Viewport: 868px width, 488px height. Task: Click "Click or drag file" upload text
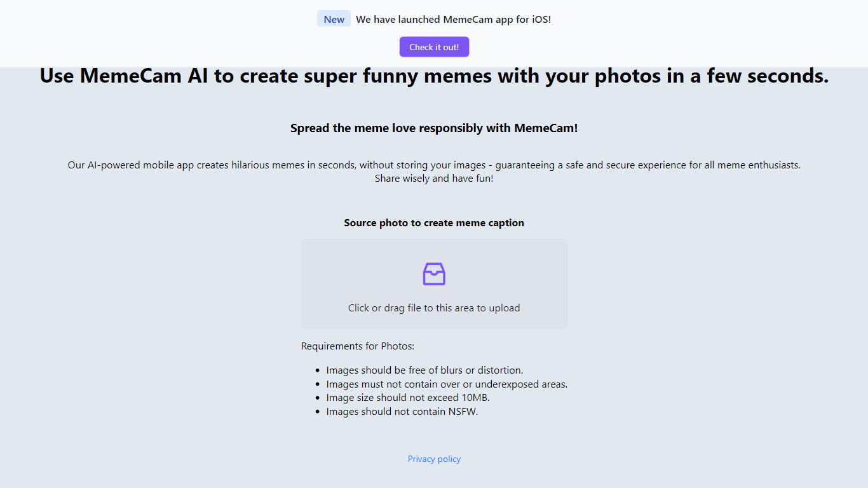click(x=434, y=308)
